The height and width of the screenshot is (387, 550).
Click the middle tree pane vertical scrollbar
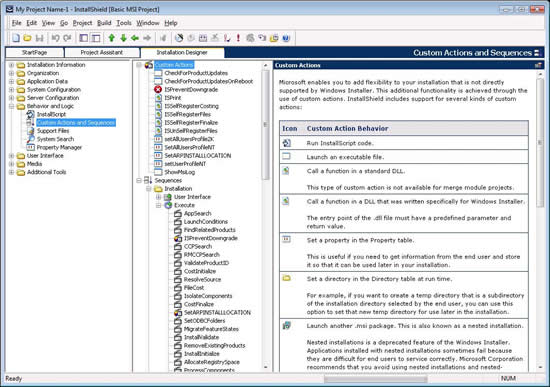point(266,125)
